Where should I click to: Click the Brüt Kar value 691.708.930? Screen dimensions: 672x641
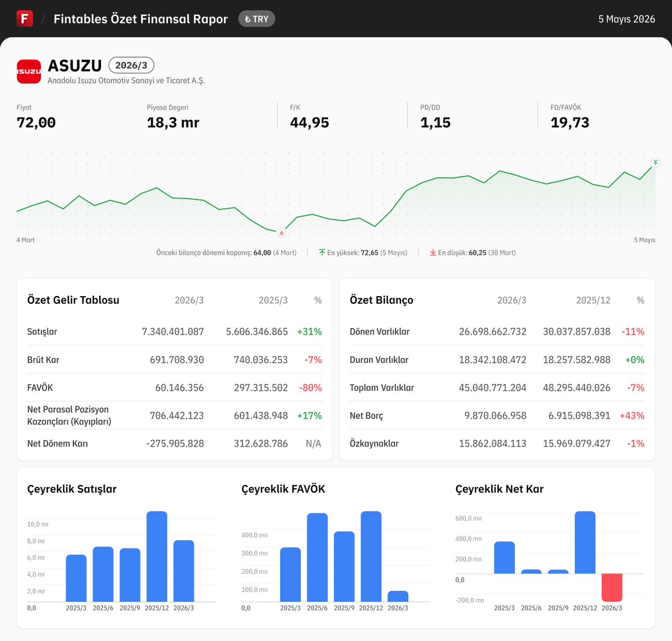177,359
